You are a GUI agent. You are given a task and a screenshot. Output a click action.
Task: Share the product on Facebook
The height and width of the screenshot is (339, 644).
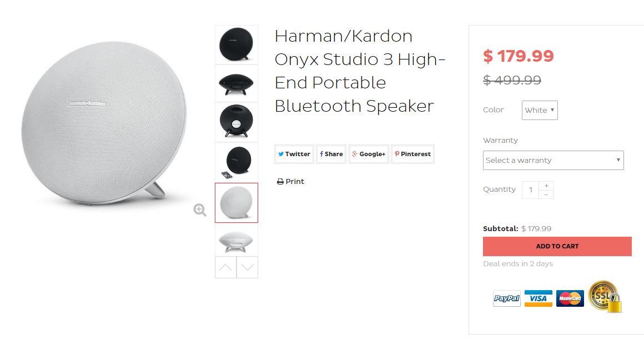331,154
